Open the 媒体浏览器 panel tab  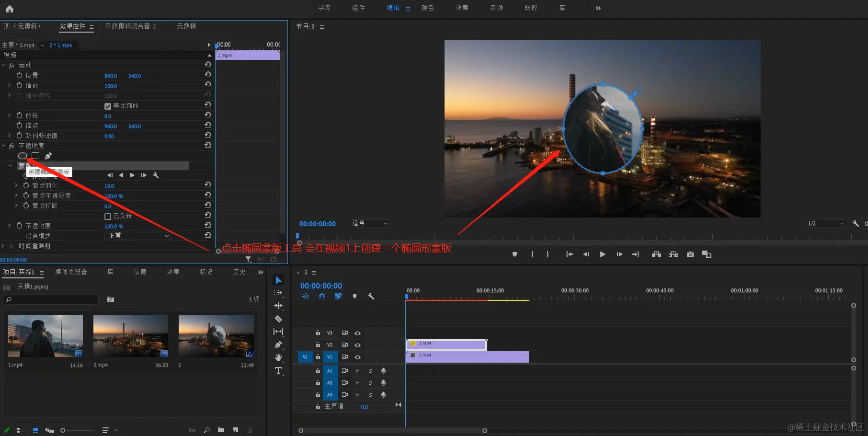click(71, 272)
